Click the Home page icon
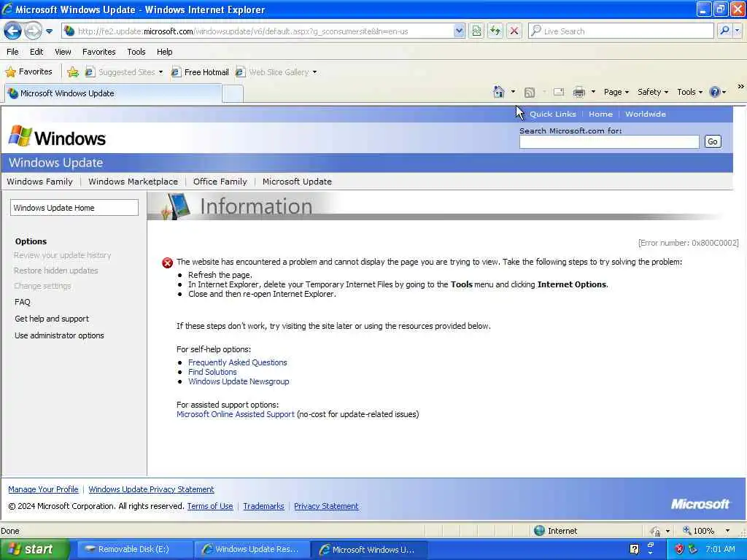Viewport: 747px width, 560px height. [499, 92]
